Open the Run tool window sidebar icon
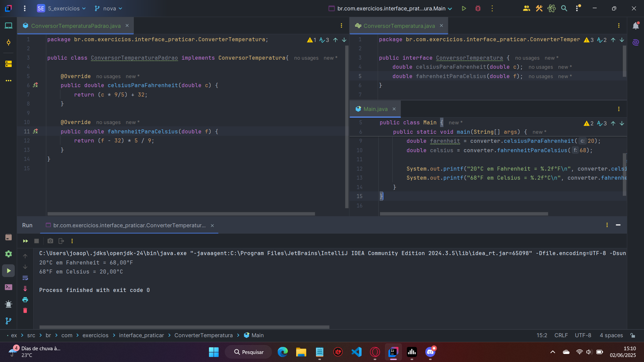The width and height of the screenshot is (644, 362). (x=8, y=270)
